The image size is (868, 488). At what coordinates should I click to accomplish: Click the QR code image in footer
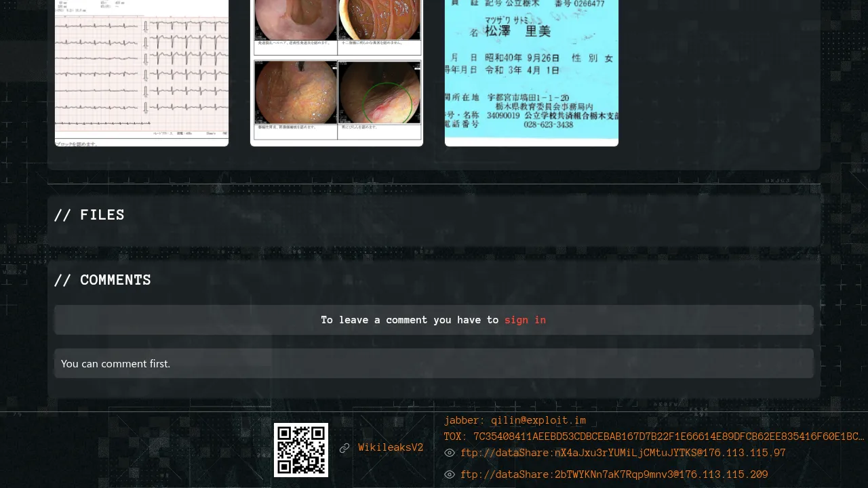[301, 450]
